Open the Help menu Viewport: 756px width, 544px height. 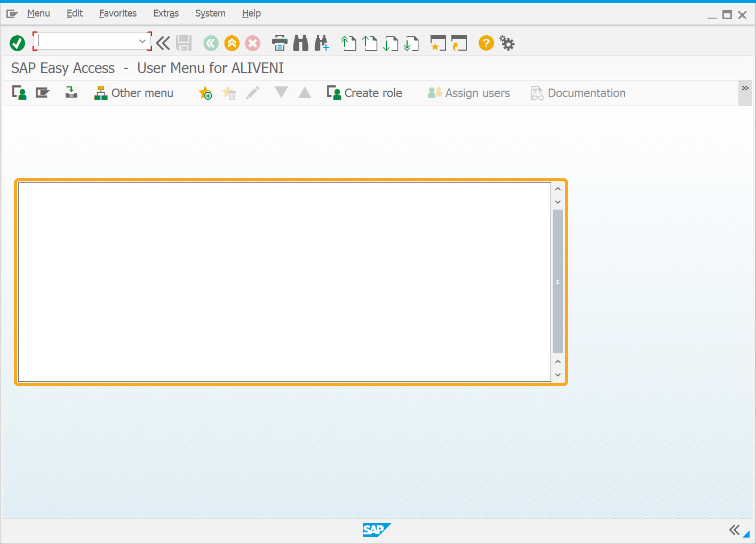click(x=251, y=13)
